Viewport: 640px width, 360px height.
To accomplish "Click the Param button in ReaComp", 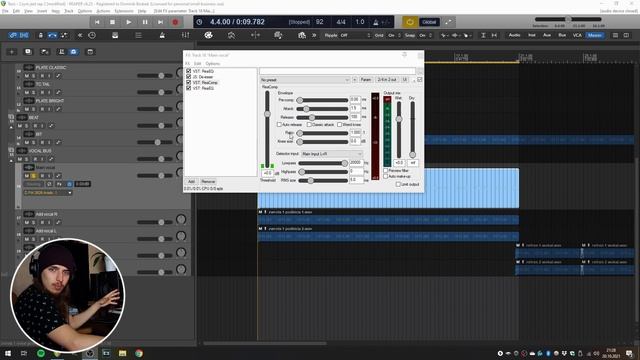I will pyautogui.click(x=366, y=80).
